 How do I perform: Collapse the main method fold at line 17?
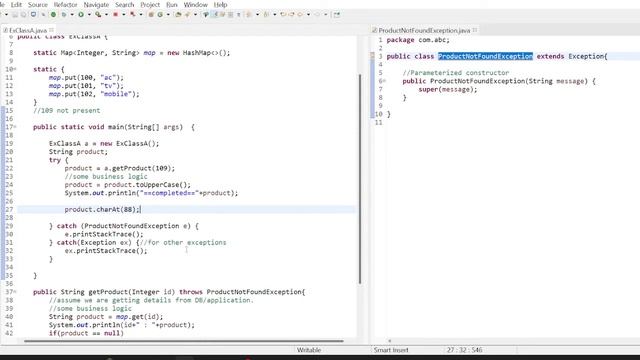point(15,127)
